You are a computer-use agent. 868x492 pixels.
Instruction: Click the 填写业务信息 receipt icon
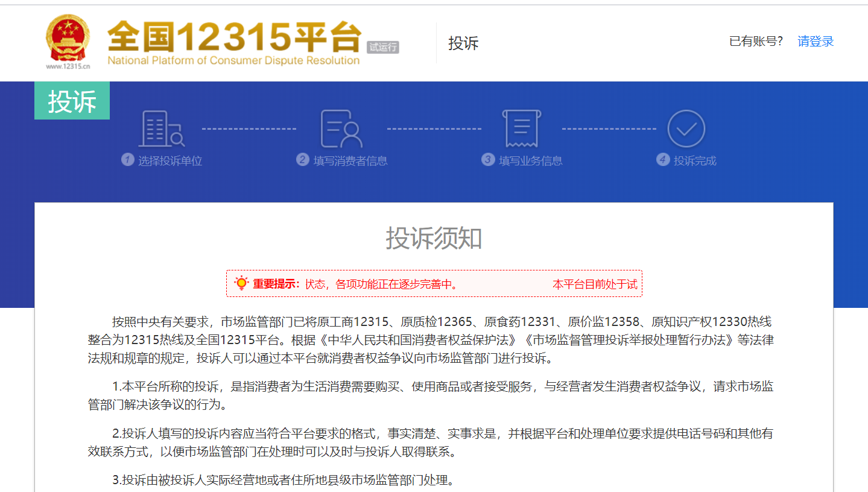[521, 129]
